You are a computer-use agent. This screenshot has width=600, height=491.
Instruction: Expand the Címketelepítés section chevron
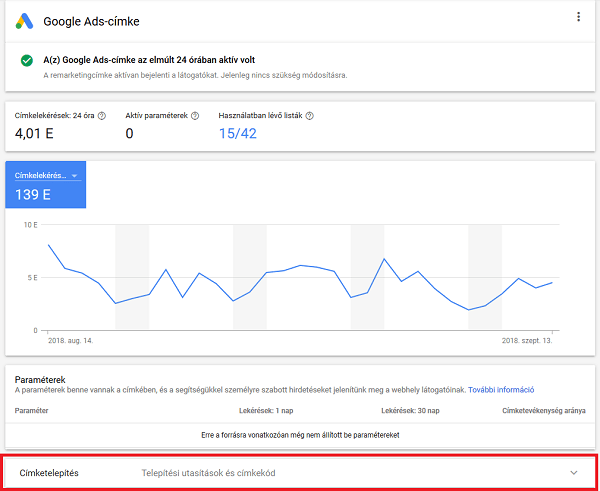click(x=574, y=473)
